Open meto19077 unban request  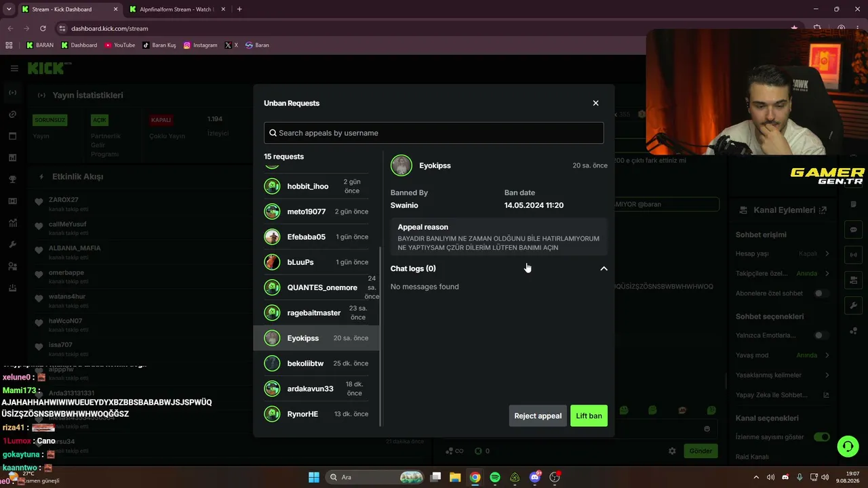[316, 211]
